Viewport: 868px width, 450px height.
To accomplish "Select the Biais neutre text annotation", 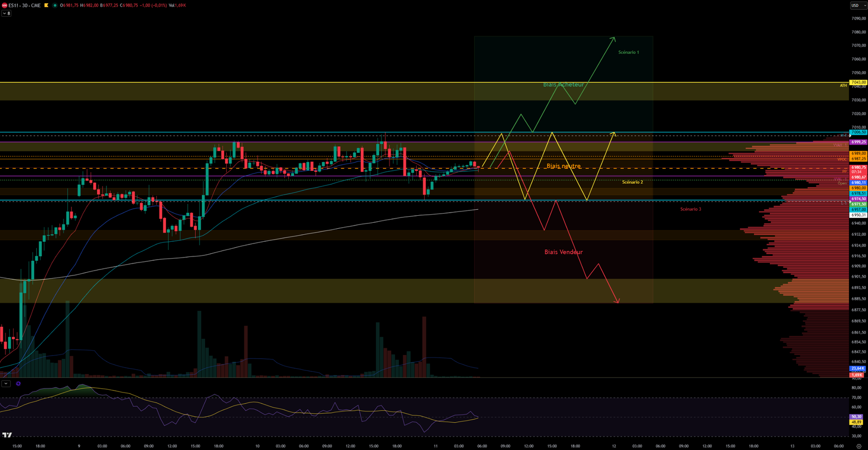I will tap(563, 166).
